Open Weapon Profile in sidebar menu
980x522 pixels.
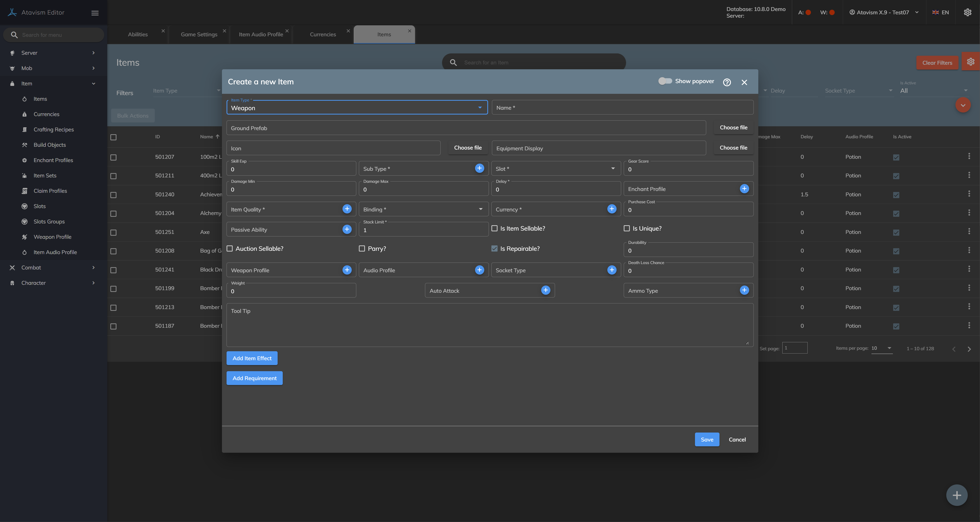click(53, 237)
